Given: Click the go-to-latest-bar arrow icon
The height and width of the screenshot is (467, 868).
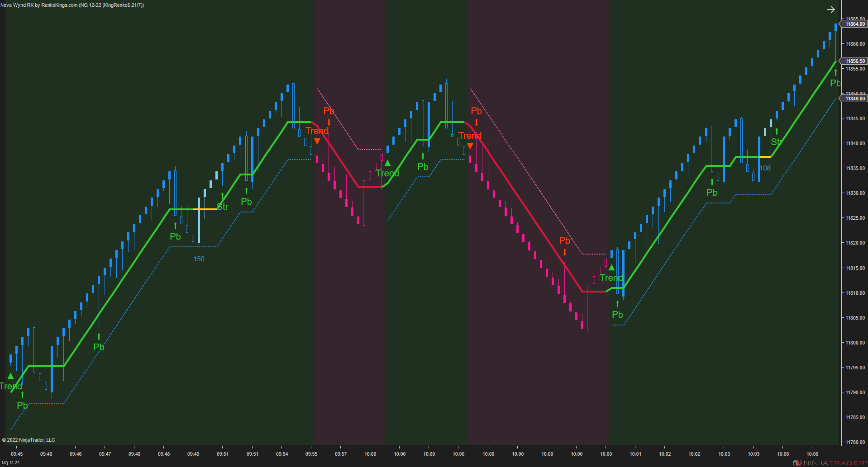Looking at the screenshot, I should pos(831,9).
